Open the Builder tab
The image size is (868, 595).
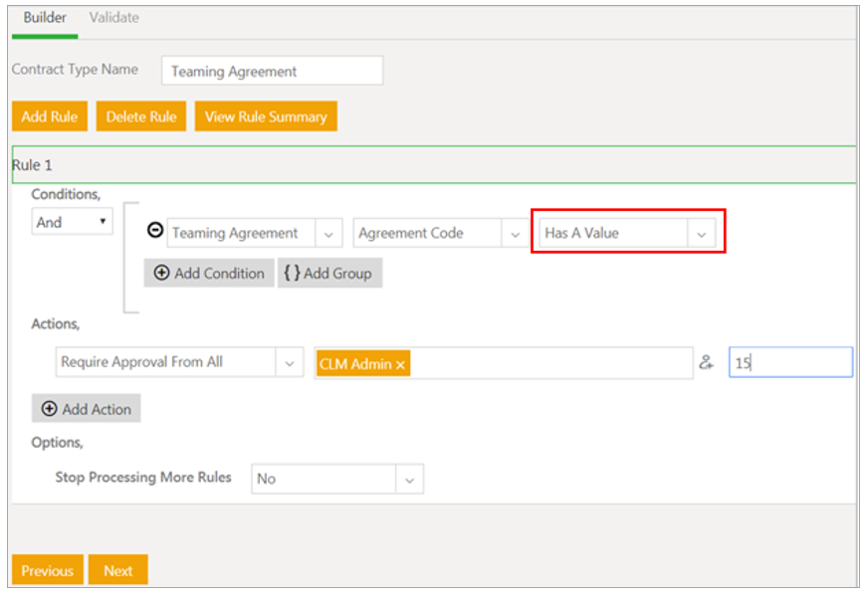point(45,18)
